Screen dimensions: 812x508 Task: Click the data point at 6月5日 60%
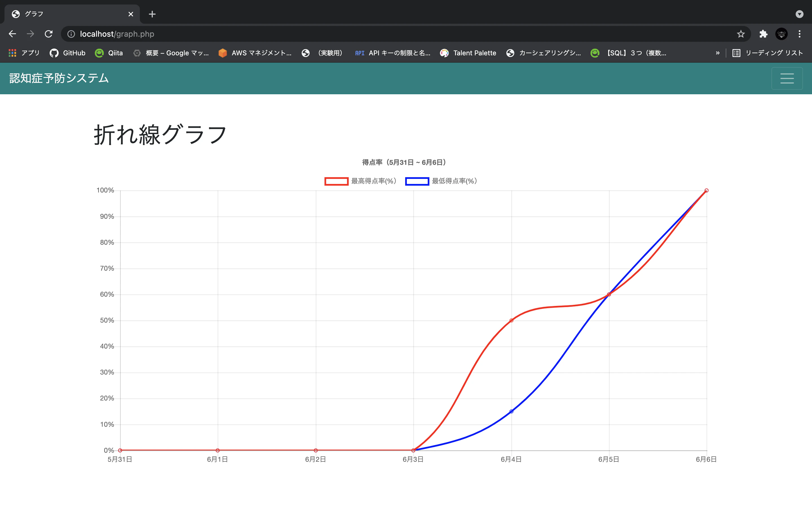(x=609, y=295)
